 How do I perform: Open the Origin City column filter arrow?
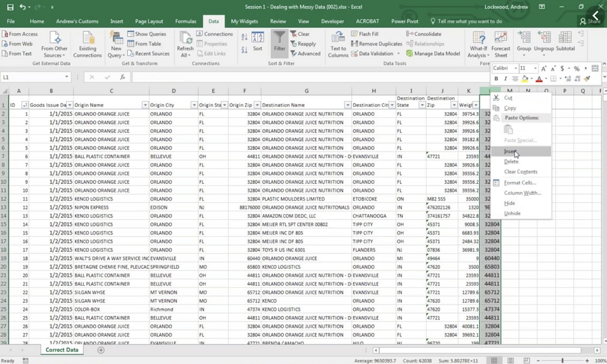(194, 105)
